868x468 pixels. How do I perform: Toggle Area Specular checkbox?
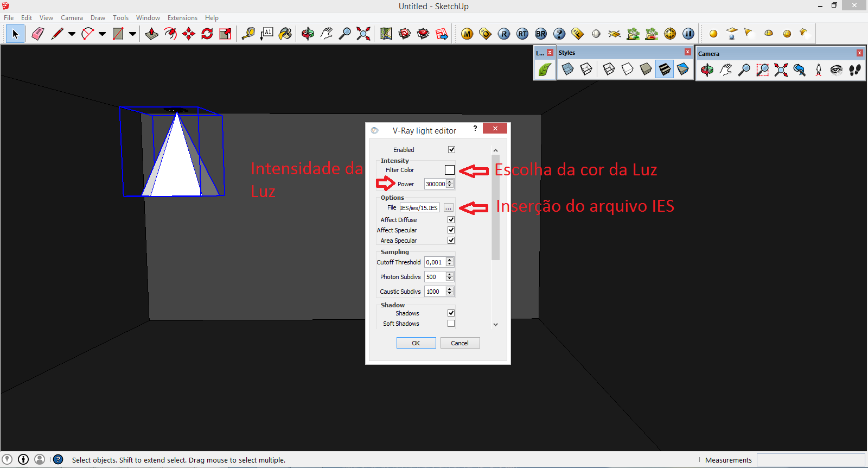coord(451,240)
